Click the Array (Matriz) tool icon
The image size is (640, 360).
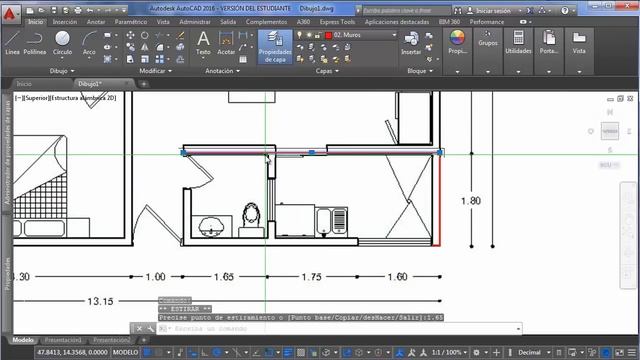tap(160, 59)
